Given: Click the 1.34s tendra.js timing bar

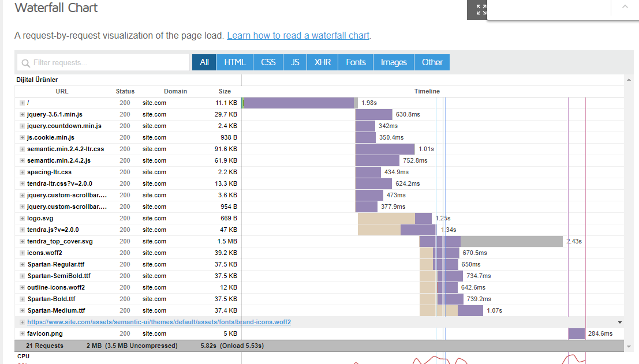Looking at the screenshot, I should (x=397, y=230).
